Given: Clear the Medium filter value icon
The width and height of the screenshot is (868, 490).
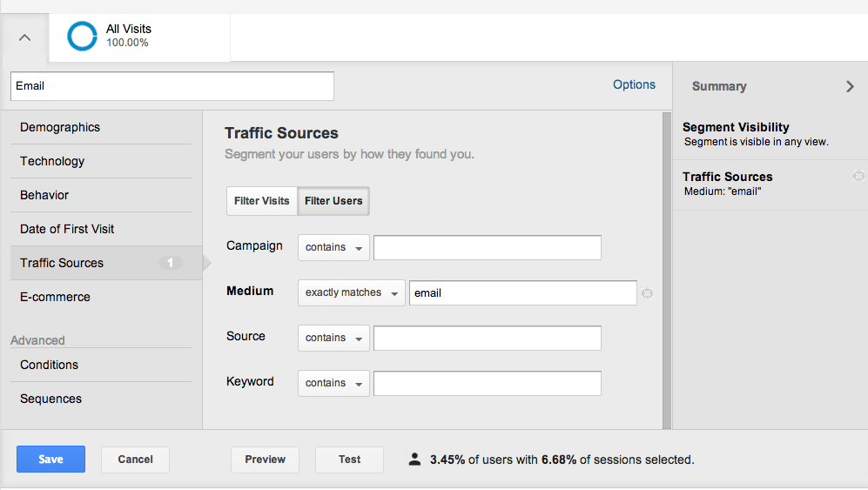Looking at the screenshot, I should coord(647,293).
